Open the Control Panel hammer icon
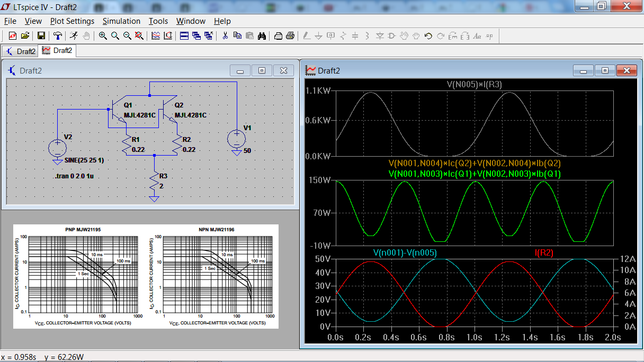Image resolution: width=644 pixels, height=362 pixels. click(x=58, y=36)
